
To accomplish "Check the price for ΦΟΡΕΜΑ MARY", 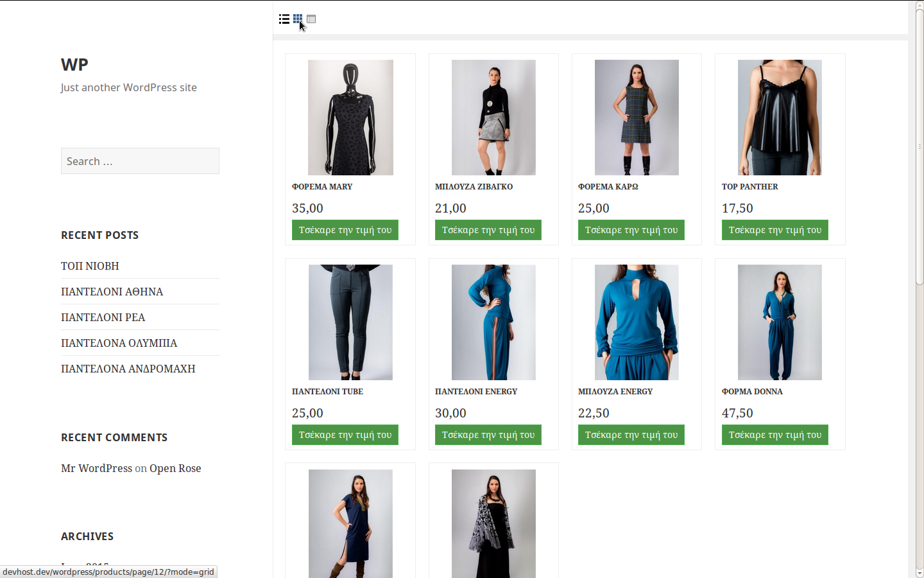I will click(x=345, y=230).
